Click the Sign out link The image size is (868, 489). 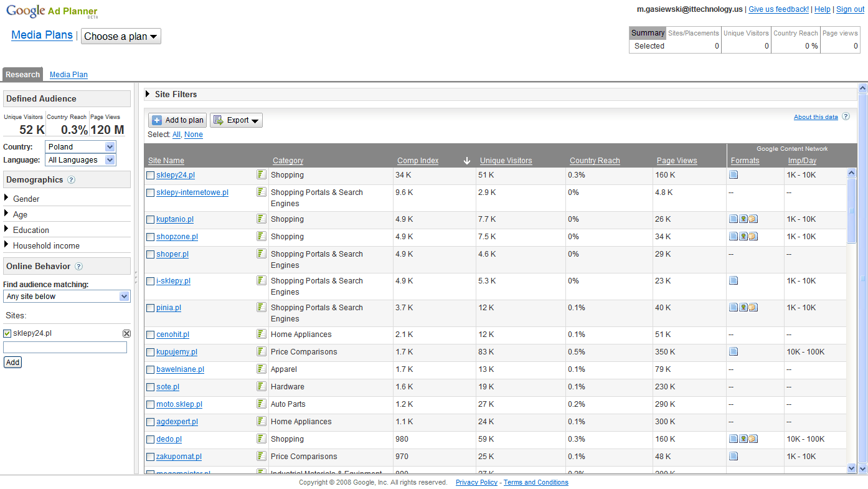pyautogui.click(x=850, y=9)
